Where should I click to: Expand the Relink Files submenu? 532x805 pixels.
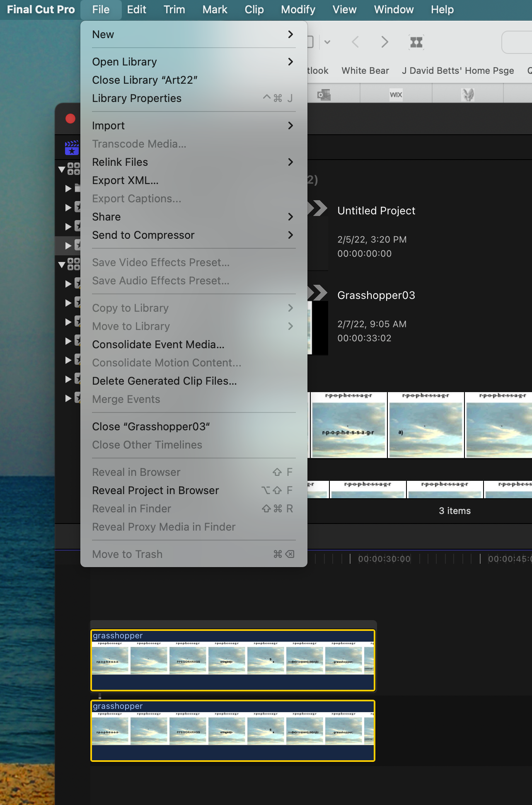point(193,162)
